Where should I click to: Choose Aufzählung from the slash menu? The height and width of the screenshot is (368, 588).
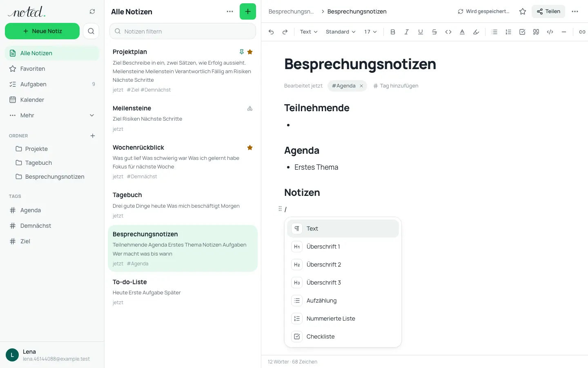click(343, 301)
